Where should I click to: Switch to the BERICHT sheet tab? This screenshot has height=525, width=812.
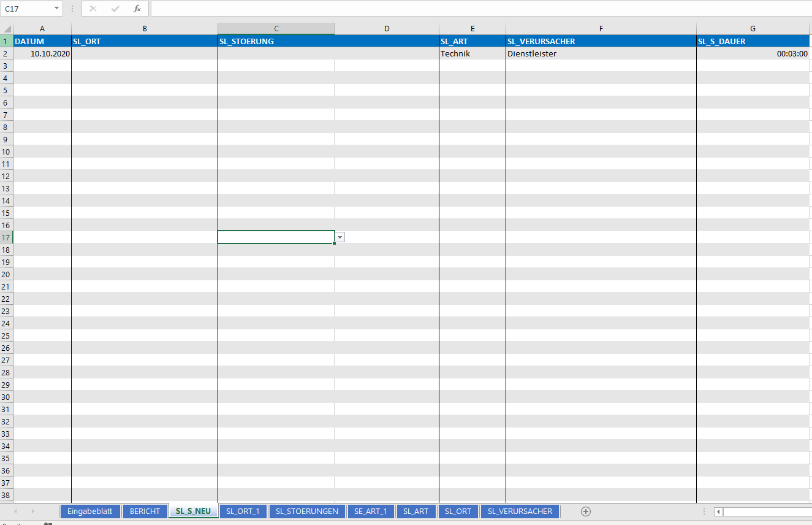tap(145, 512)
